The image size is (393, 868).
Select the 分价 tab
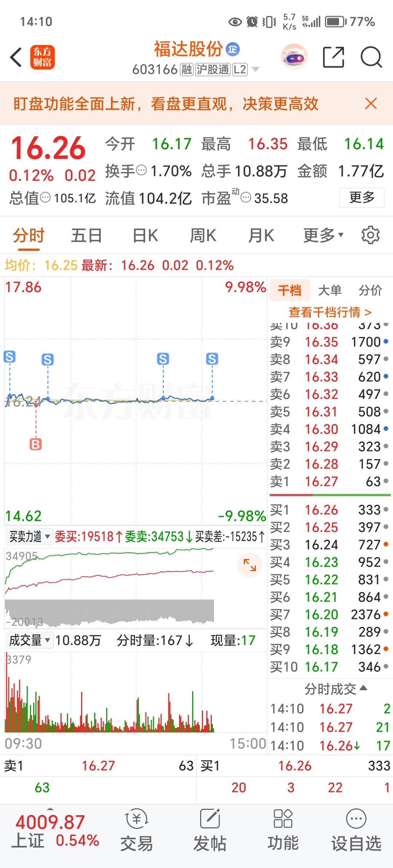click(x=370, y=290)
